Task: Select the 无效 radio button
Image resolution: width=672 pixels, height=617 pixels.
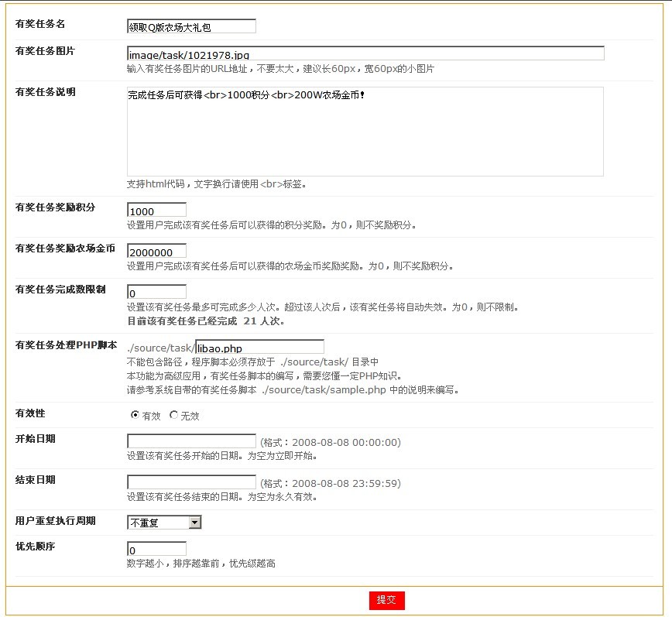Action: (x=173, y=415)
